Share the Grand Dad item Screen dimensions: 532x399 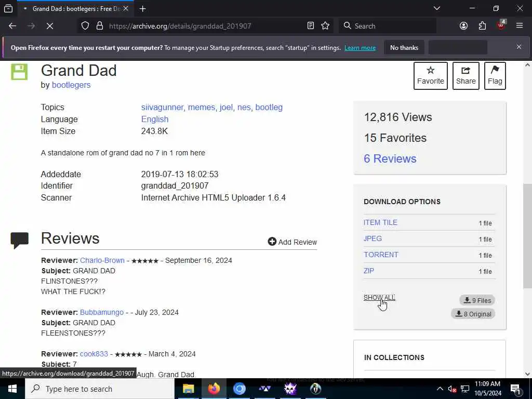[466, 76]
